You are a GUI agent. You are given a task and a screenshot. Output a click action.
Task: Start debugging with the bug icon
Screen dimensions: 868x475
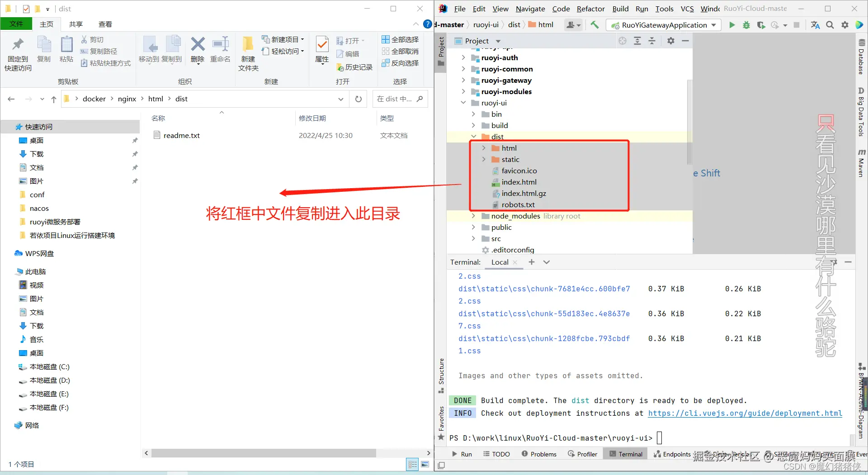pyautogui.click(x=746, y=25)
